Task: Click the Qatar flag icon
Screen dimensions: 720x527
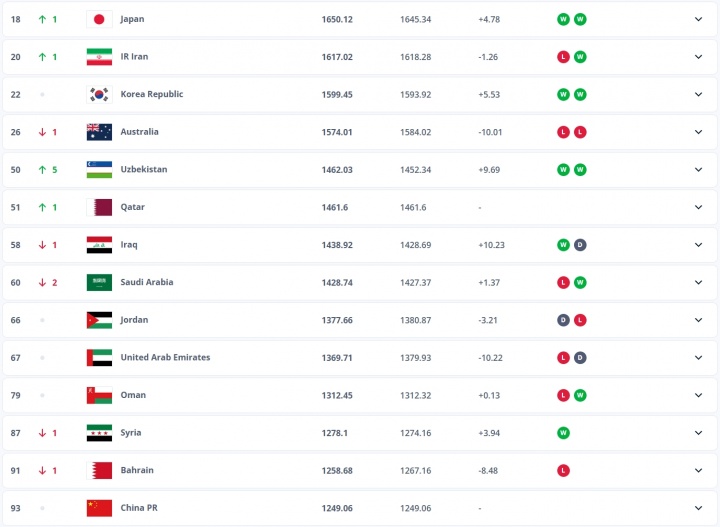Action: point(99,207)
